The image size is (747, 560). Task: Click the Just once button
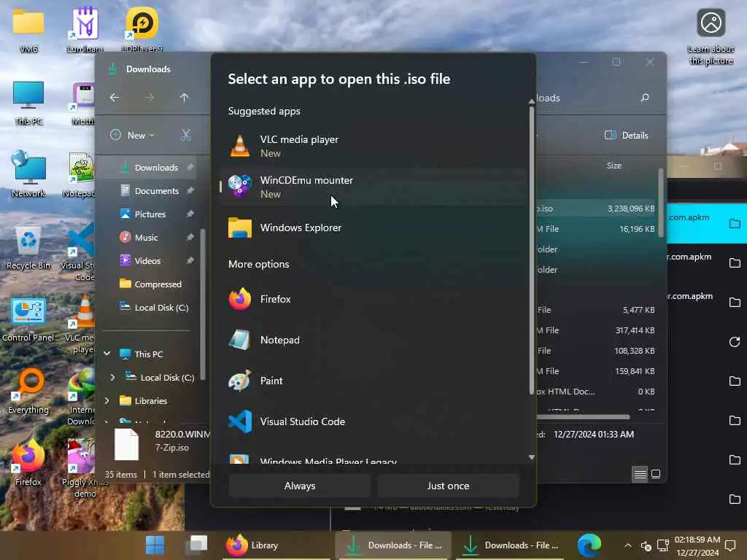[x=448, y=486]
